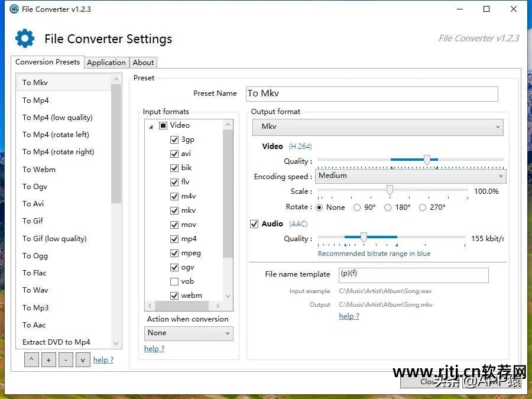Click input formats horizontal scroll right arrow
The height and width of the screenshot is (399, 532).
click(218, 306)
